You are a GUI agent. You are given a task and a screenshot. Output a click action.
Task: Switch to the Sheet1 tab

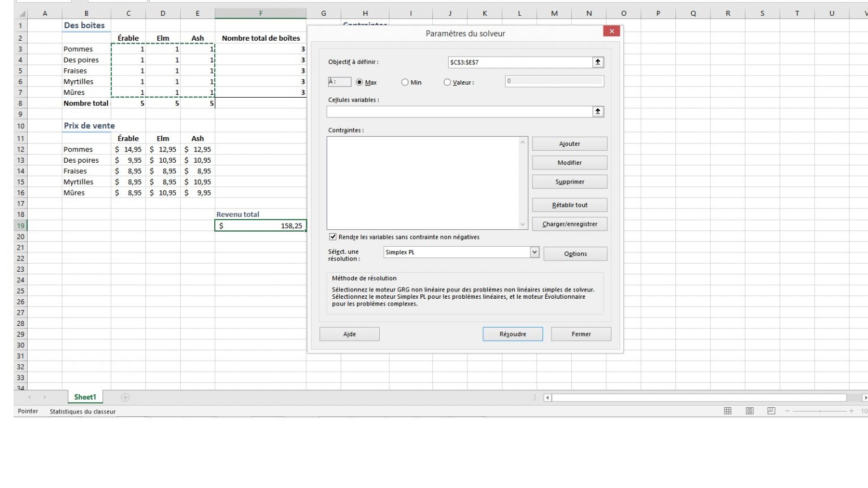click(85, 397)
